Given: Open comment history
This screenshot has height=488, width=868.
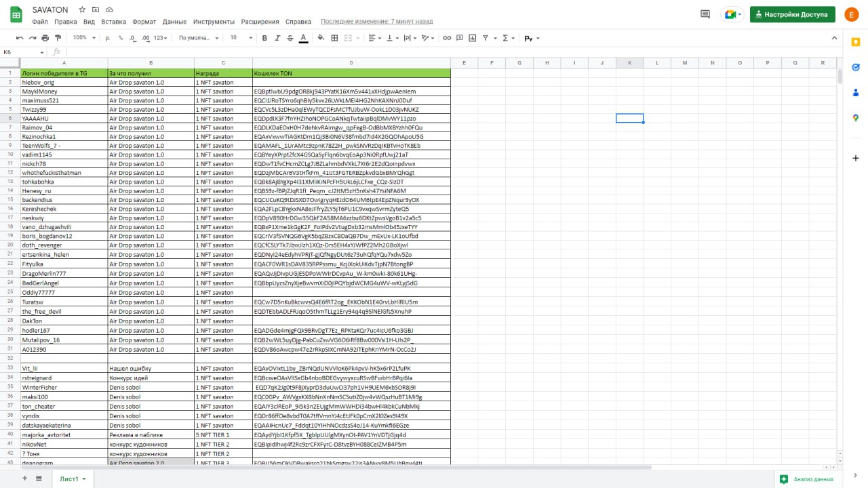Looking at the screenshot, I should pyautogui.click(x=705, y=14).
